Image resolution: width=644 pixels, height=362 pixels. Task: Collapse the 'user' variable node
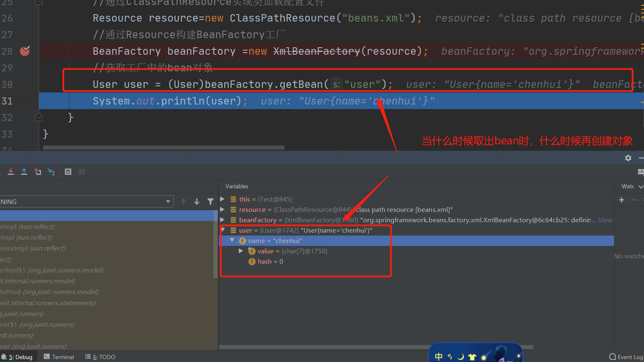tap(223, 230)
